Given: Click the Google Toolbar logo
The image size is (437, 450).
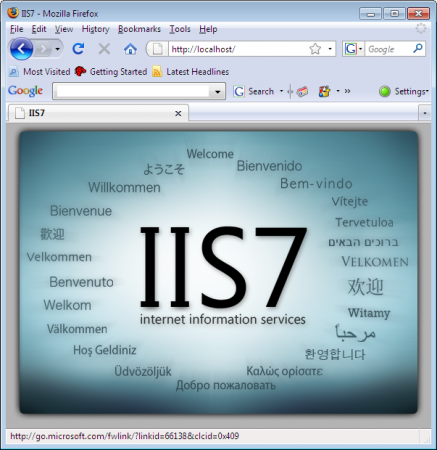Looking at the screenshot, I should [x=25, y=91].
